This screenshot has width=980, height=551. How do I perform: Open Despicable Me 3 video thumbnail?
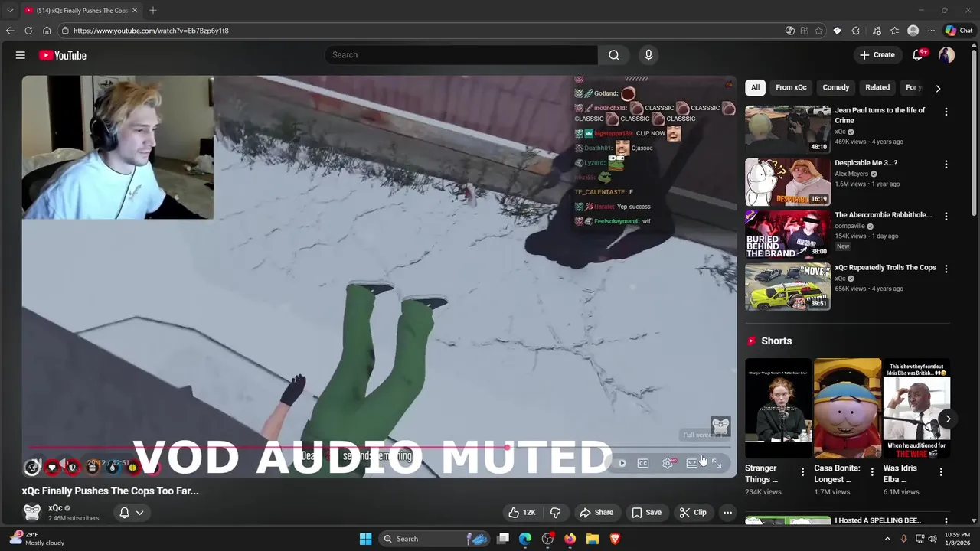point(788,182)
